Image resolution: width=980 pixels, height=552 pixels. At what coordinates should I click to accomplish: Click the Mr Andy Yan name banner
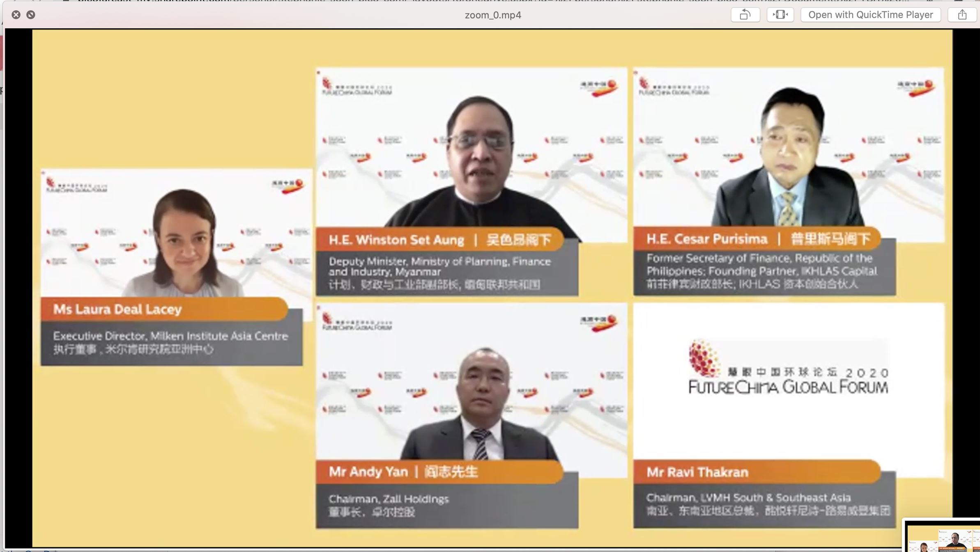439,472
